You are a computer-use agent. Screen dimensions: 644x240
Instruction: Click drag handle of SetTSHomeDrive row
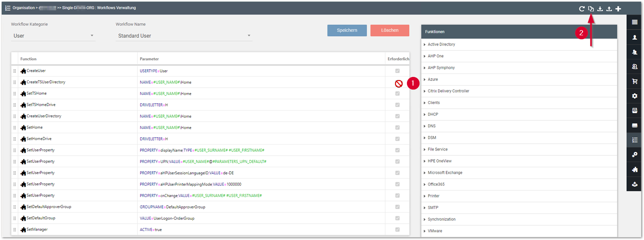pos(14,105)
